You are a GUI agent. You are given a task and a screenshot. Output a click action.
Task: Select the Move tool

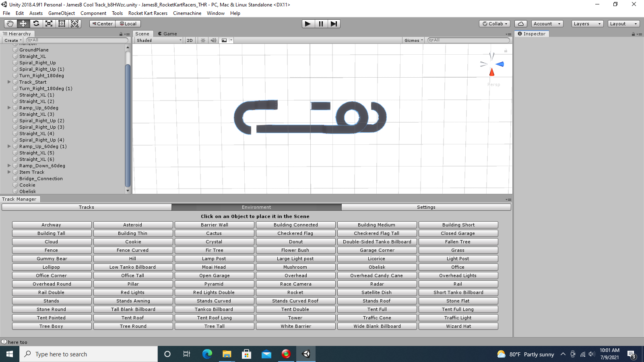[23, 24]
